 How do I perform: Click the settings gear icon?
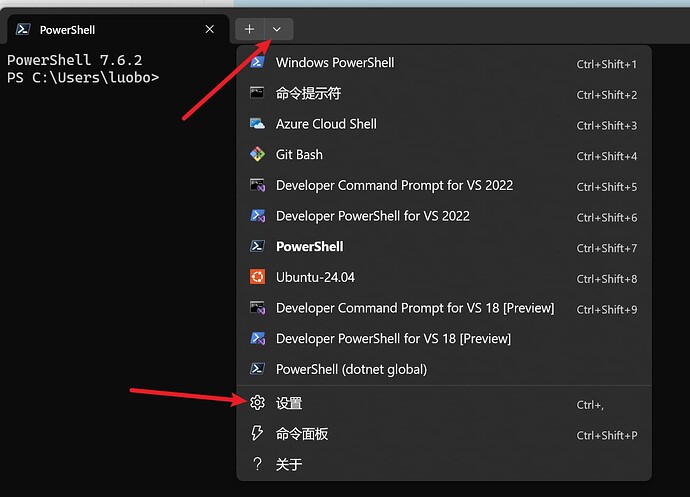point(257,403)
